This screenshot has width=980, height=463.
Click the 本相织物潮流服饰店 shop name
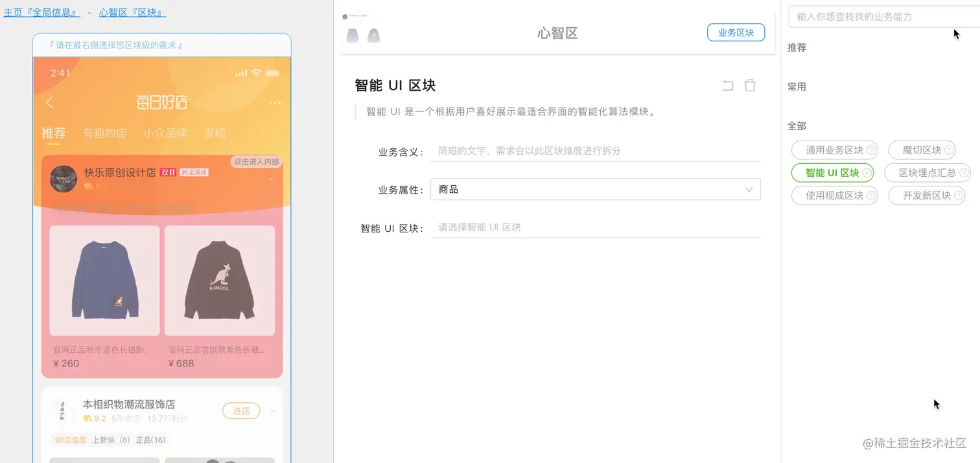(x=129, y=404)
